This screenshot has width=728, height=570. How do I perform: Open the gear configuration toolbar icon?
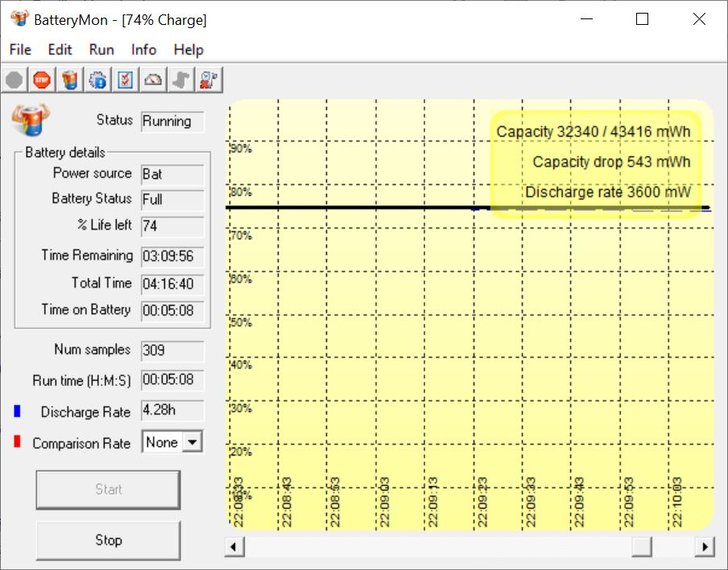click(x=98, y=80)
